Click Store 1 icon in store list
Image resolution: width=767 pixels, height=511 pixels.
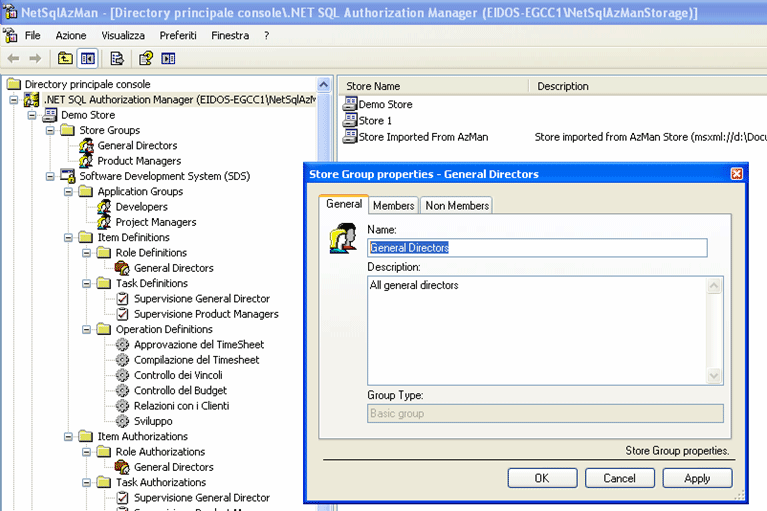click(350, 120)
